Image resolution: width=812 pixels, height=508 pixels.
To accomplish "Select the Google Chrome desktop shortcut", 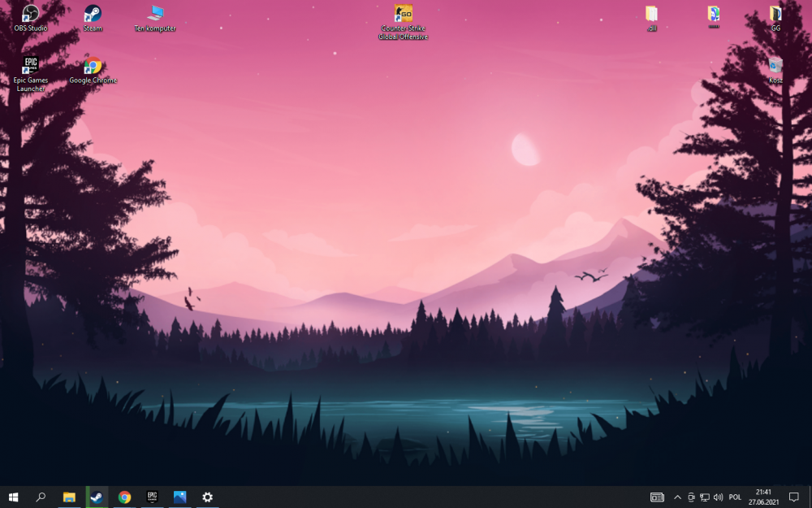I will click(93, 70).
